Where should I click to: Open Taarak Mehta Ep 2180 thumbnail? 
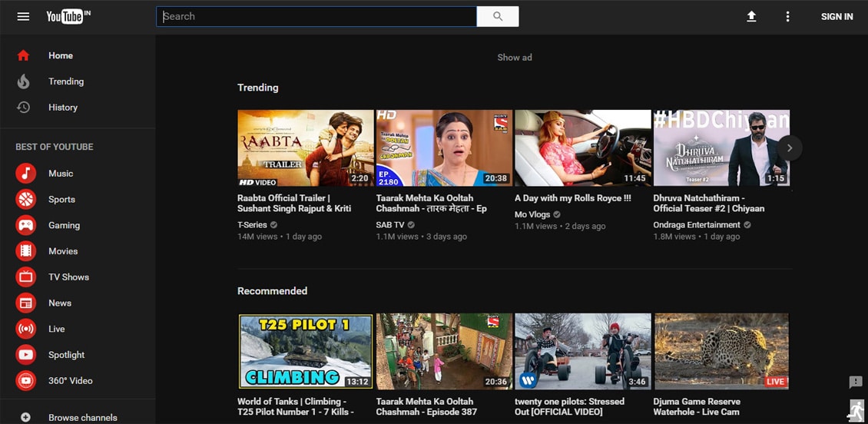click(x=444, y=147)
